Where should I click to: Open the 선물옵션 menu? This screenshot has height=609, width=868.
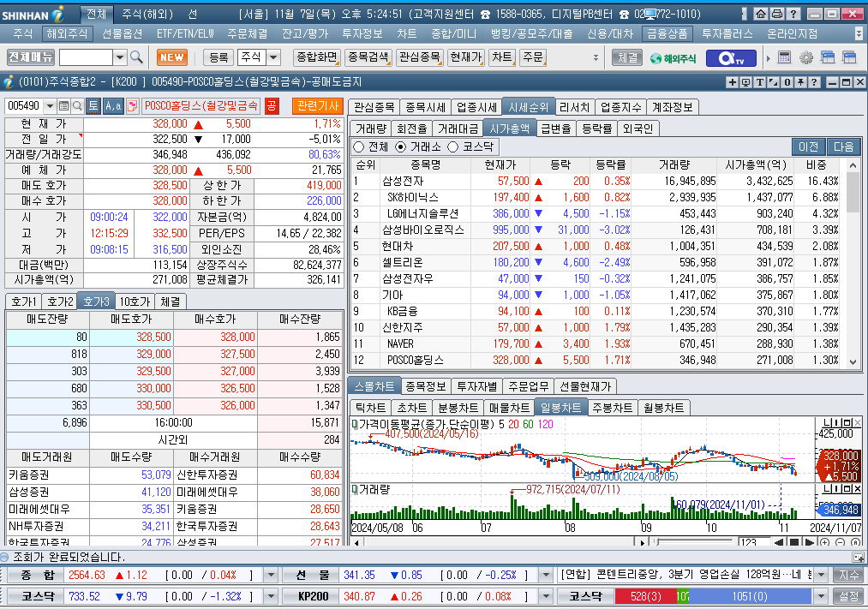123,33
